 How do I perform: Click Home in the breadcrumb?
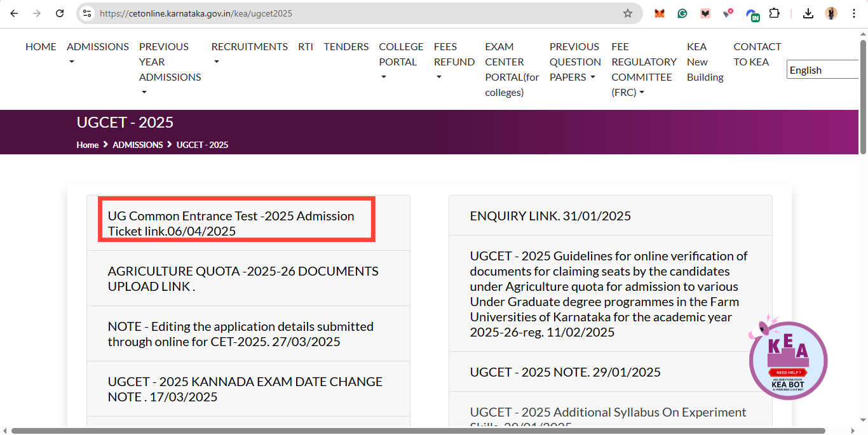tap(87, 145)
